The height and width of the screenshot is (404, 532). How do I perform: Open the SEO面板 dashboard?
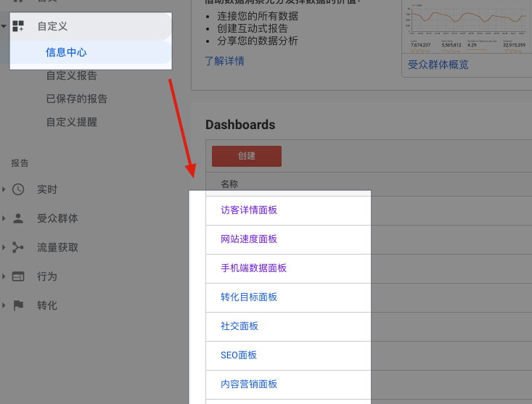coord(239,355)
